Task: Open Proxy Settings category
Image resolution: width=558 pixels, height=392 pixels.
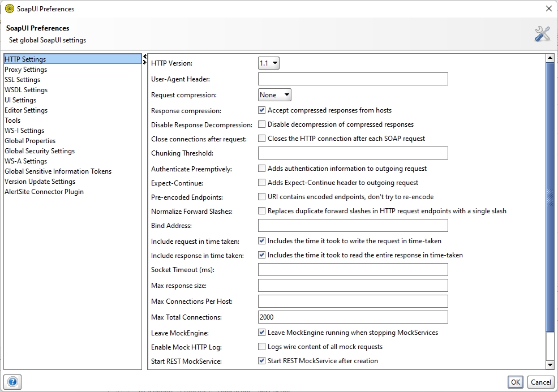Action: pos(72,70)
